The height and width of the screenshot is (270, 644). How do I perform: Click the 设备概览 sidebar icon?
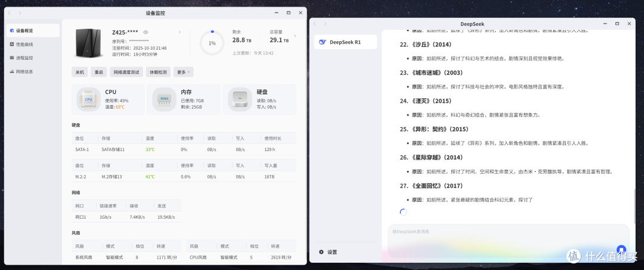(x=12, y=30)
